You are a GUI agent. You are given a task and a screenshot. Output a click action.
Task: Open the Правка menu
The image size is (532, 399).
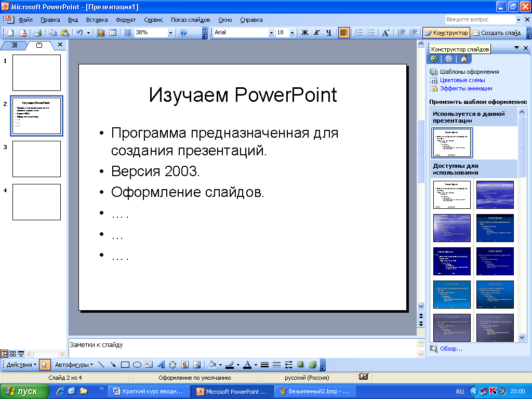coord(50,20)
